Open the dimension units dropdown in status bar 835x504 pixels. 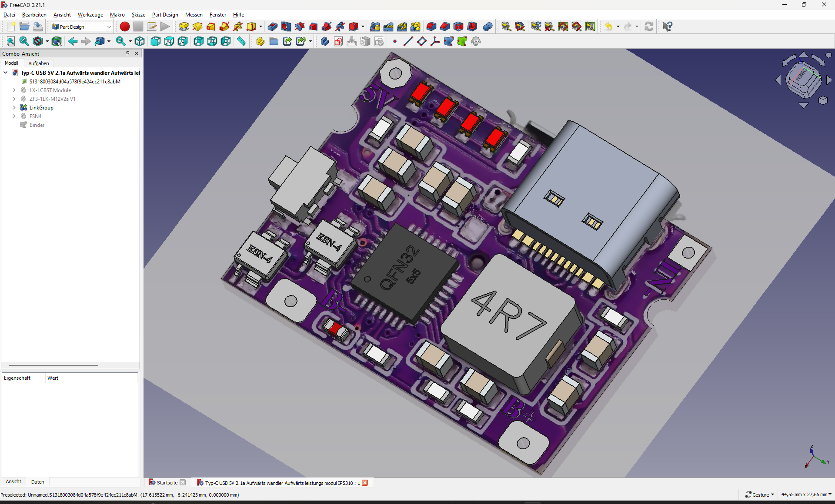[x=806, y=494]
